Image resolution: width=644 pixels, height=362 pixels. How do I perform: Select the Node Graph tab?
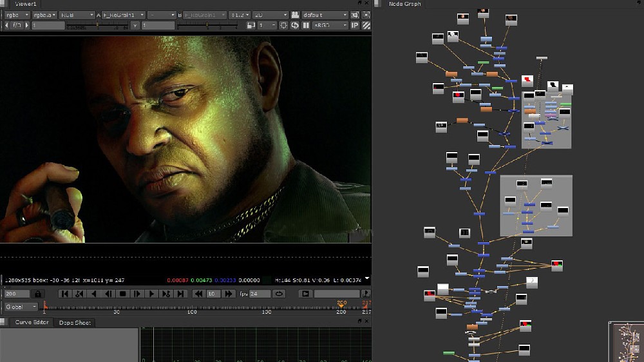(x=405, y=4)
